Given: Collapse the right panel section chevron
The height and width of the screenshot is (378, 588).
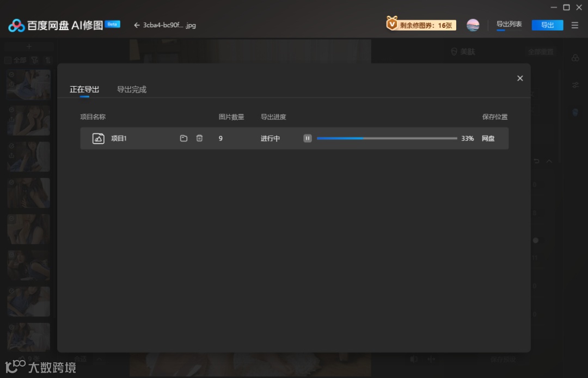Looking at the screenshot, I should pos(549,161).
